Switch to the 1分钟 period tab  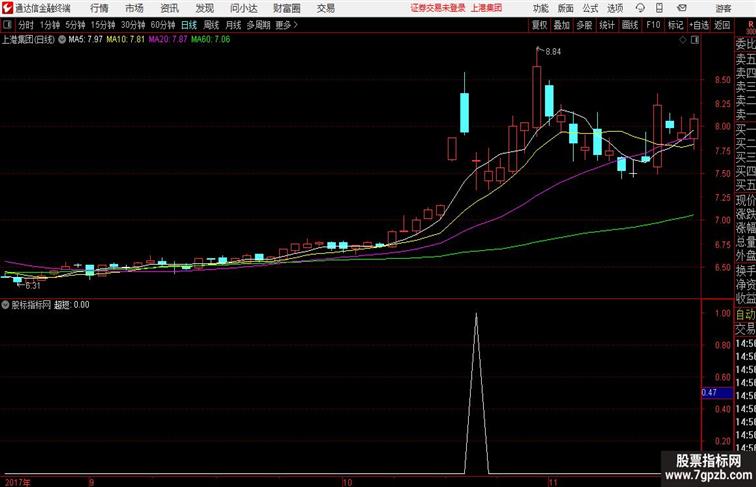(x=50, y=25)
